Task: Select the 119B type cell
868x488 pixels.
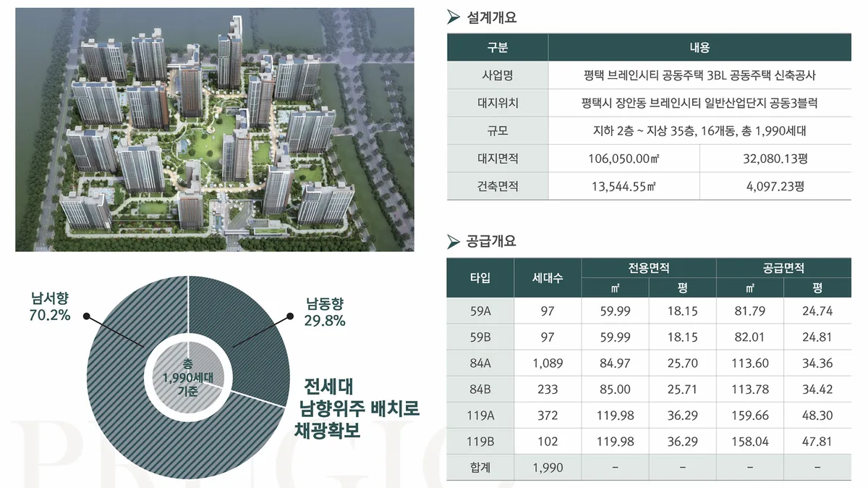Action: (x=480, y=441)
